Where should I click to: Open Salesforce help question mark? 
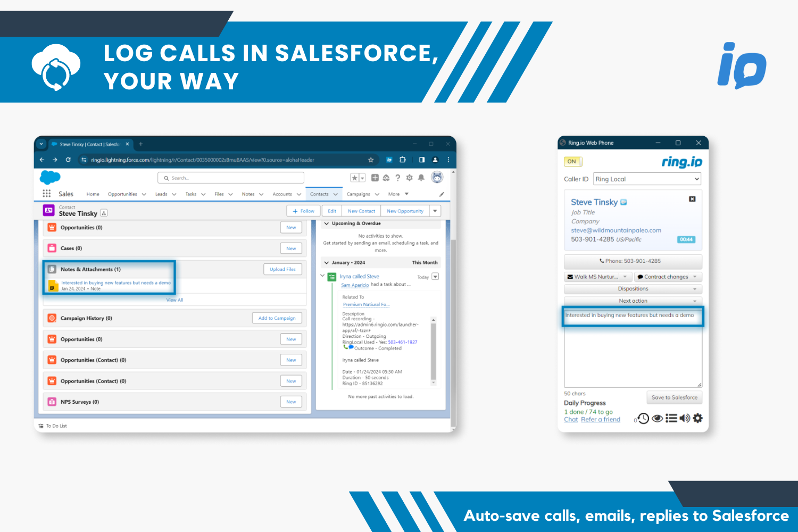397,178
